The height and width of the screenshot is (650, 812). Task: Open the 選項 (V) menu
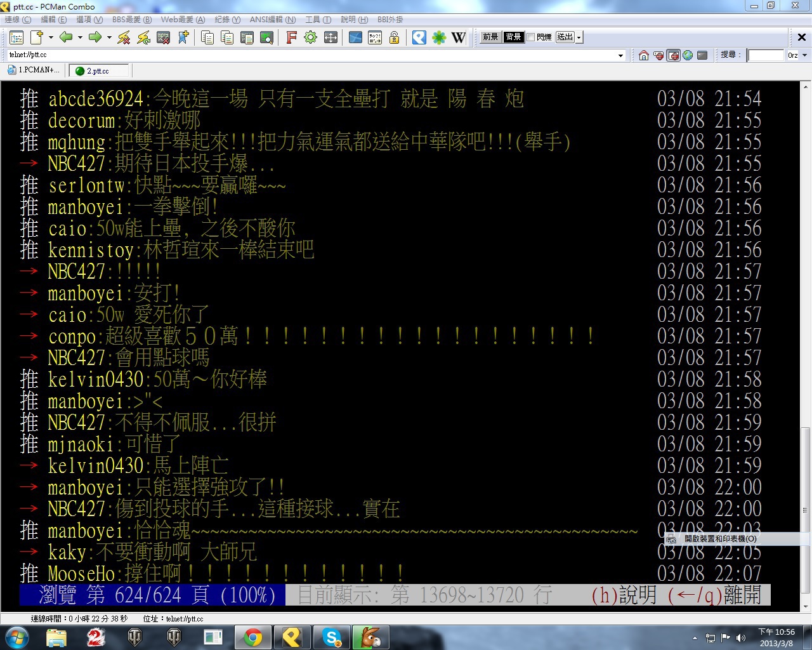click(x=89, y=20)
